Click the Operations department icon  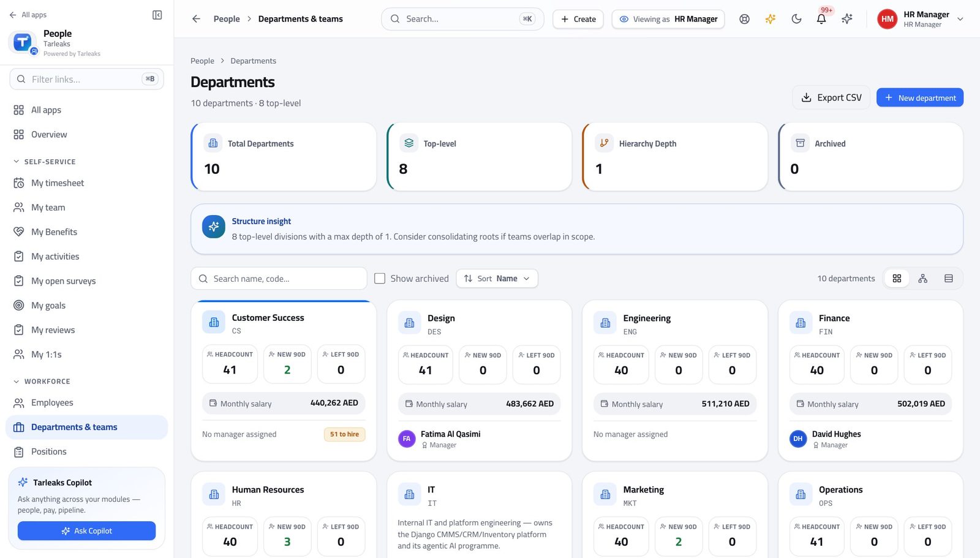801,494
